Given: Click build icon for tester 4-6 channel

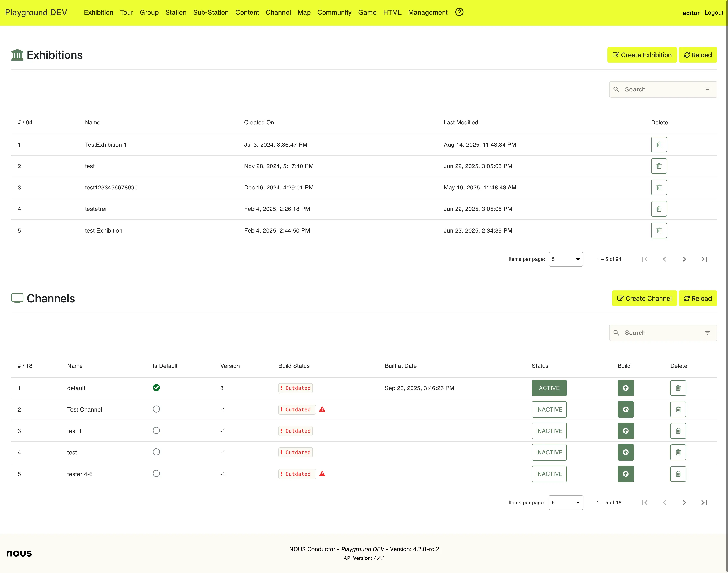Looking at the screenshot, I should (x=625, y=474).
